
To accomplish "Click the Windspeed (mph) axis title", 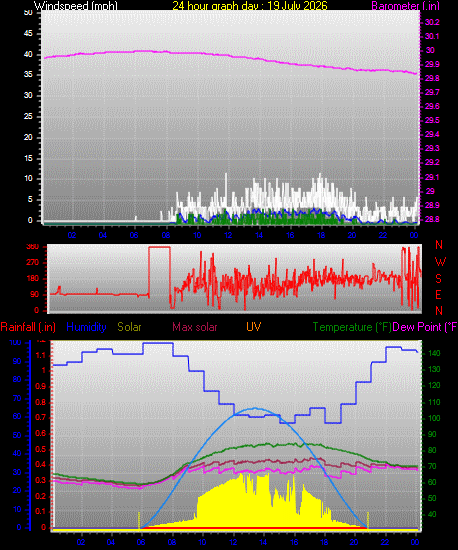I will (76, 6).
